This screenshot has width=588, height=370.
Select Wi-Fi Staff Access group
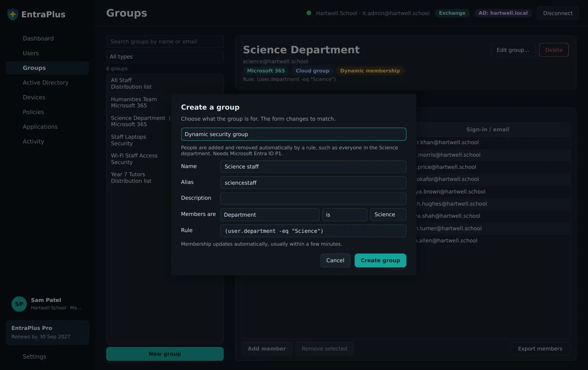point(140,159)
